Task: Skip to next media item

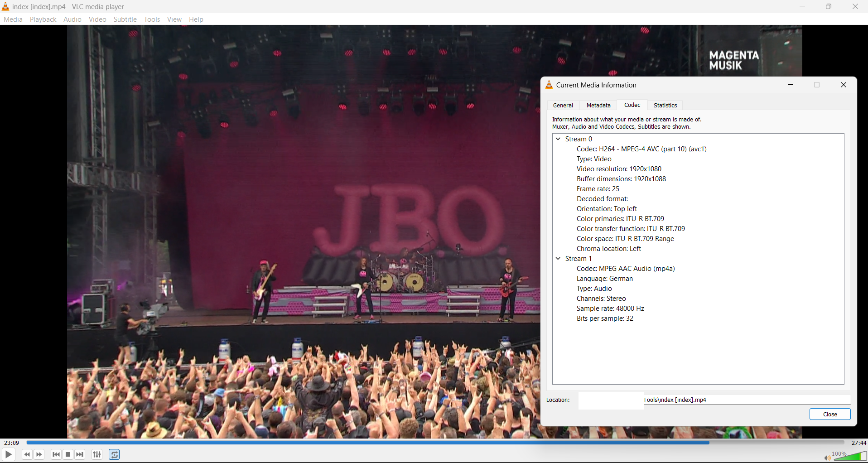Action: click(80, 454)
